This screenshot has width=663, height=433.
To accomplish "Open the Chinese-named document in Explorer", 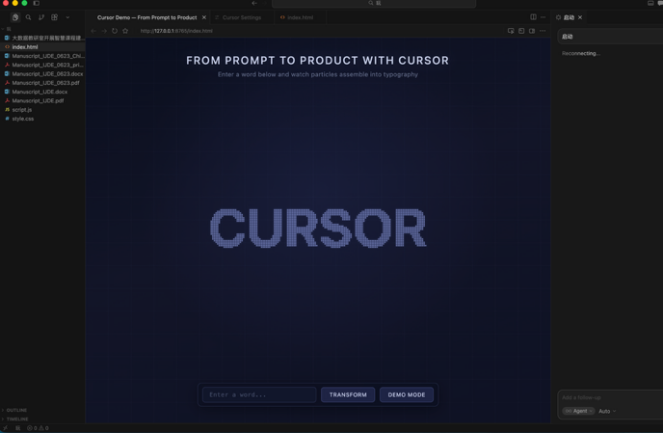I will 43,38.
